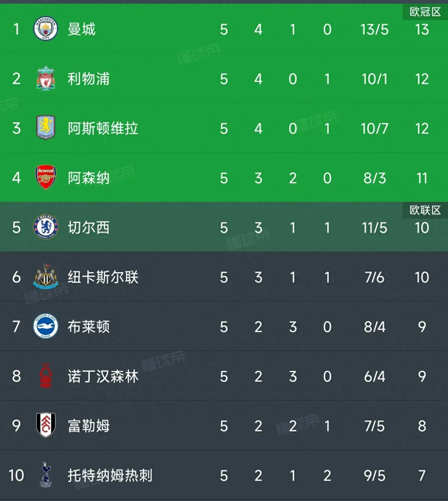Tap the Chelsea club badge

[x=46, y=227]
